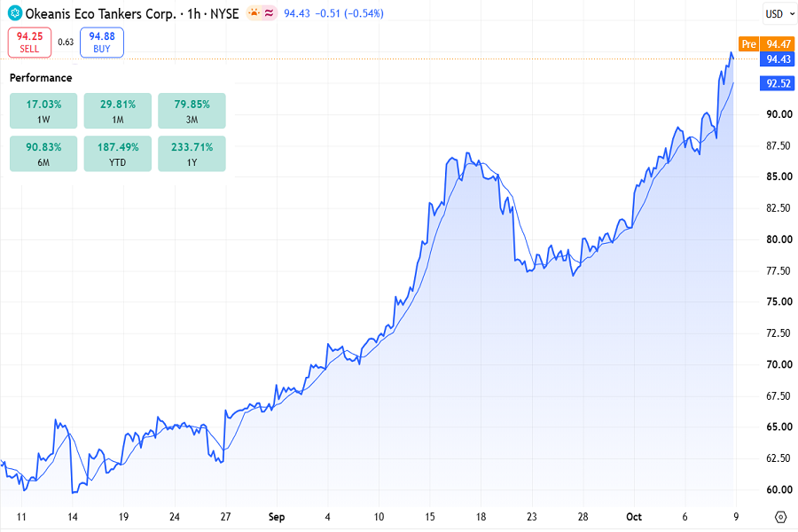Click the 10 date label on time axis
Viewport: 798px width, 532px height.
tap(379, 517)
